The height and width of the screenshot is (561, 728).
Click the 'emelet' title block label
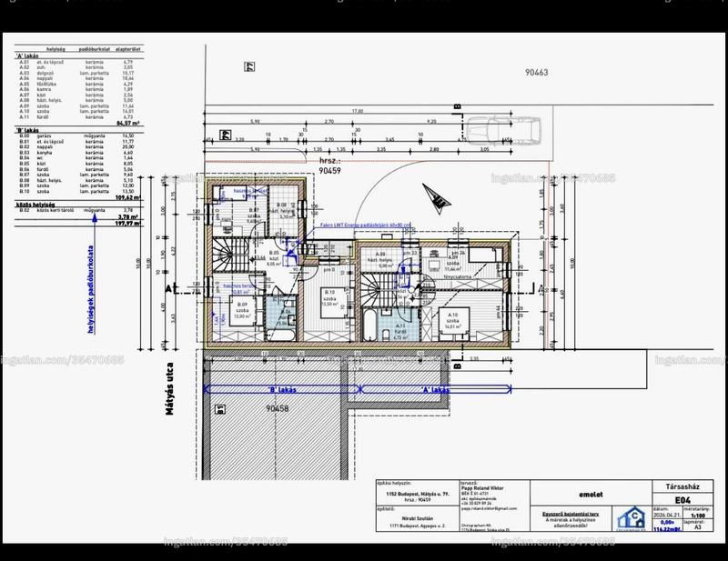pos(591,495)
